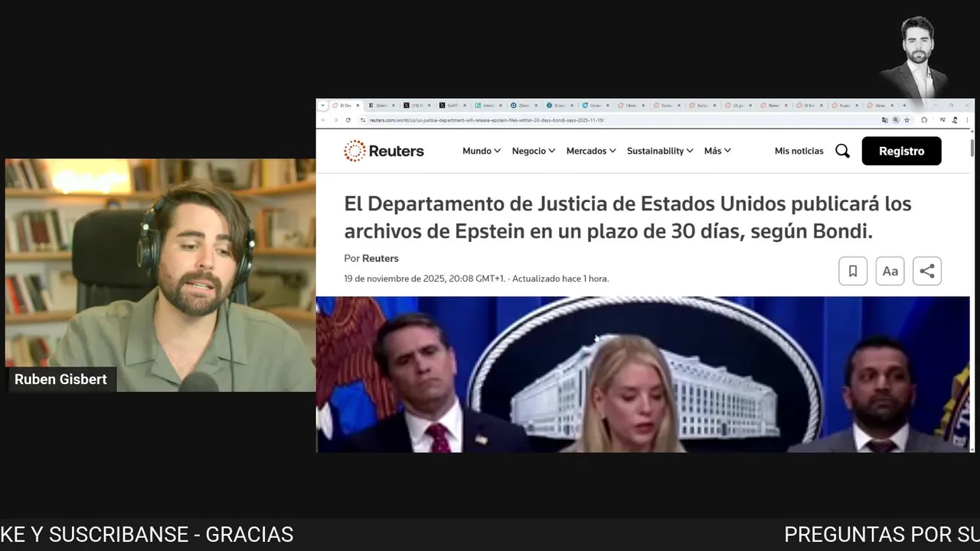Open a new browser tab with plus

904,106
